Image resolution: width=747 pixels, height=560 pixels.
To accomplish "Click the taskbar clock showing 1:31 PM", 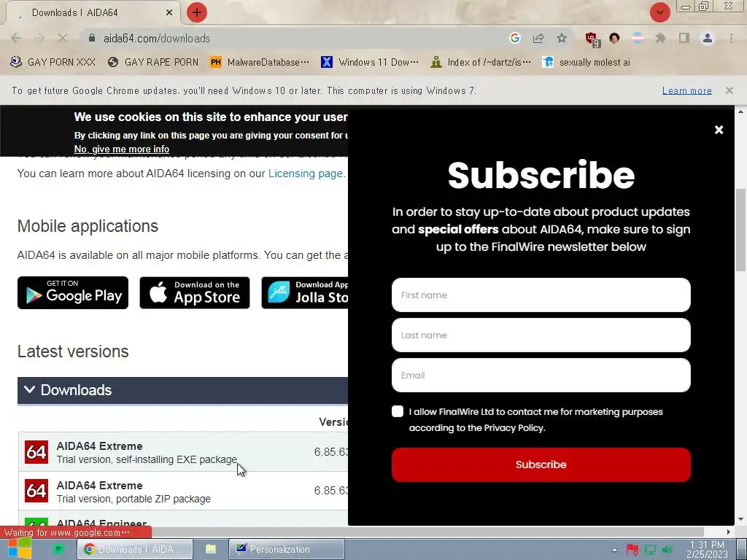I will click(707, 549).
